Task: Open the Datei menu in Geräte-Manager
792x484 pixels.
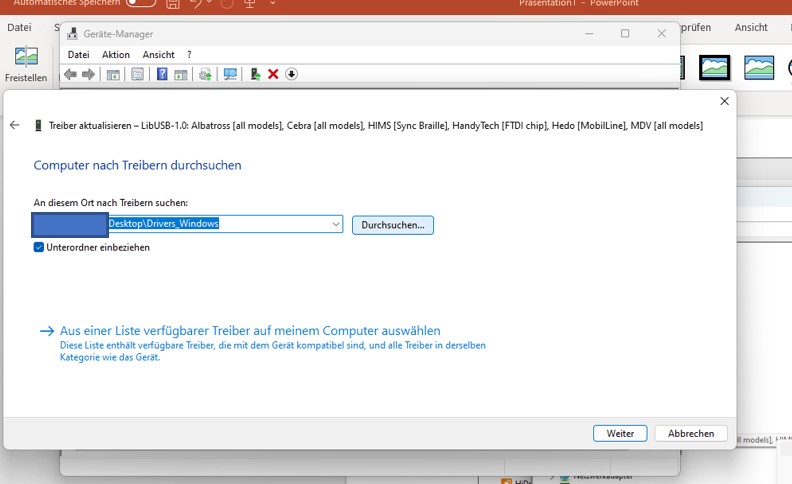Action: point(78,54)
